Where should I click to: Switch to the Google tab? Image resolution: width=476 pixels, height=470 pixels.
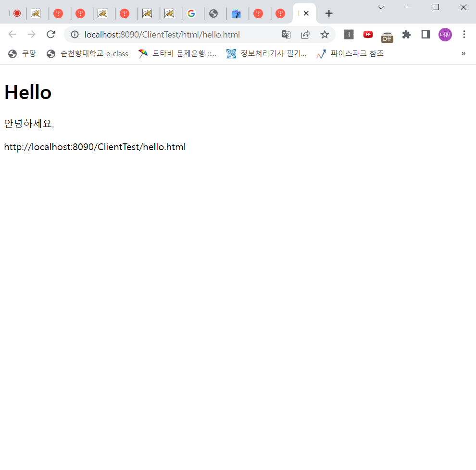tap(191, 13)
